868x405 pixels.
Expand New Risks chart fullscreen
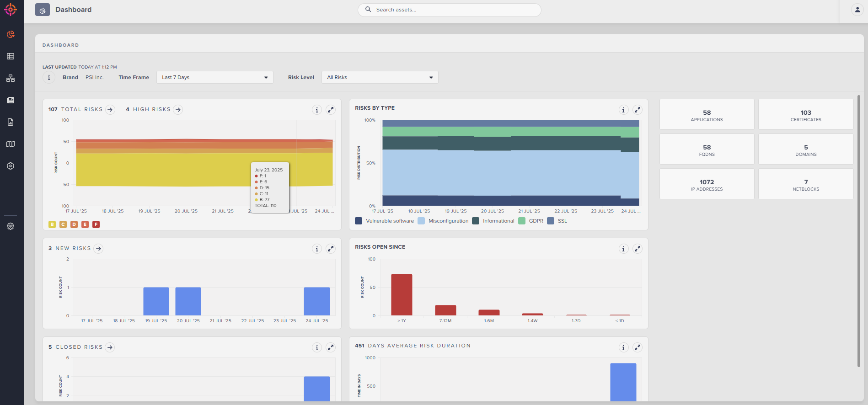point(331,249)
